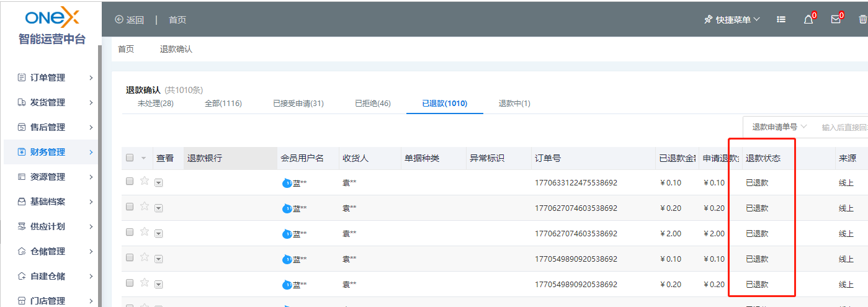This screenshot has height=307, width=868.
Task: Focus the 输入后直接回车 search field
Action: coord(844,127)
